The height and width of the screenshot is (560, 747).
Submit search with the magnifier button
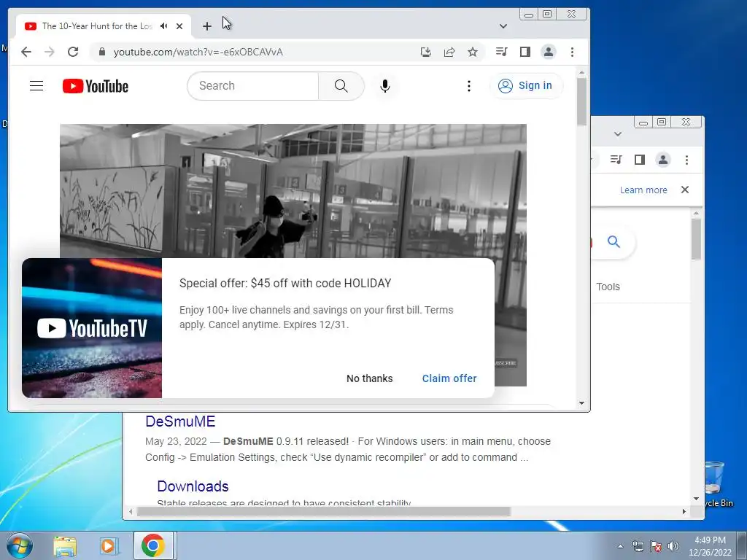click(341, 86)
